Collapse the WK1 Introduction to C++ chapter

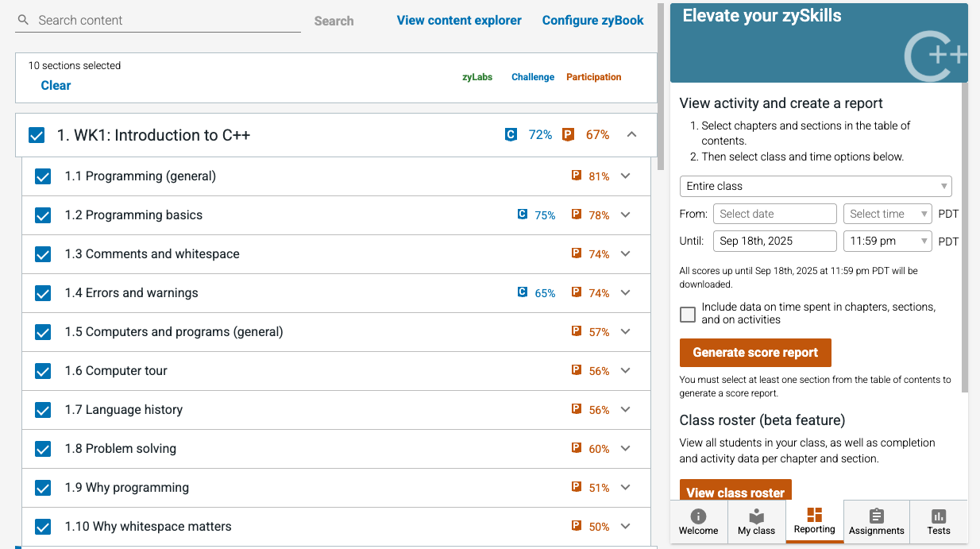[632, 134]
